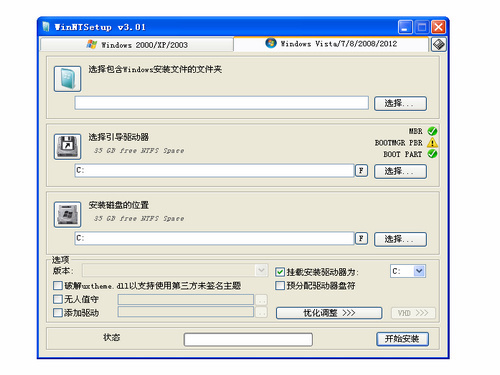Click the boot drive floppy disk icon
This screenshot has width=500, height=375.
coord(67,147)
